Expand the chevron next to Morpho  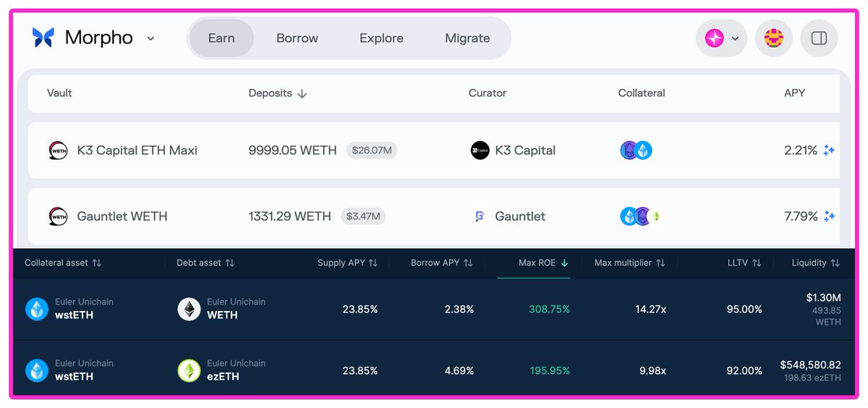150,38
